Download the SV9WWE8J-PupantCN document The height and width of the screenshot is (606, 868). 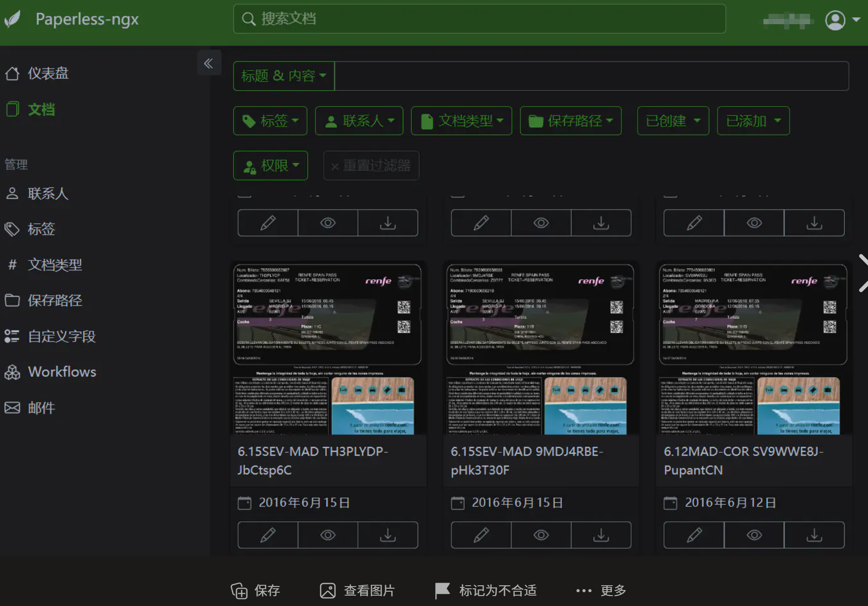coord(814,535)
